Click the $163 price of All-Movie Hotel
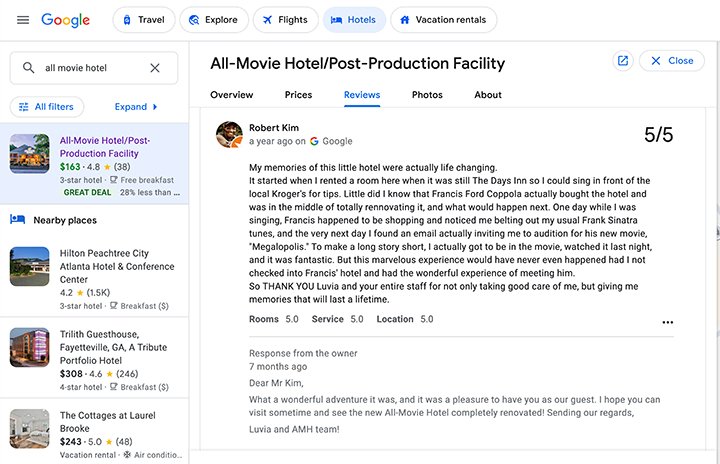The width and height of the screenshot is (720, 464). pyautogui.click(x=70, y=167)
